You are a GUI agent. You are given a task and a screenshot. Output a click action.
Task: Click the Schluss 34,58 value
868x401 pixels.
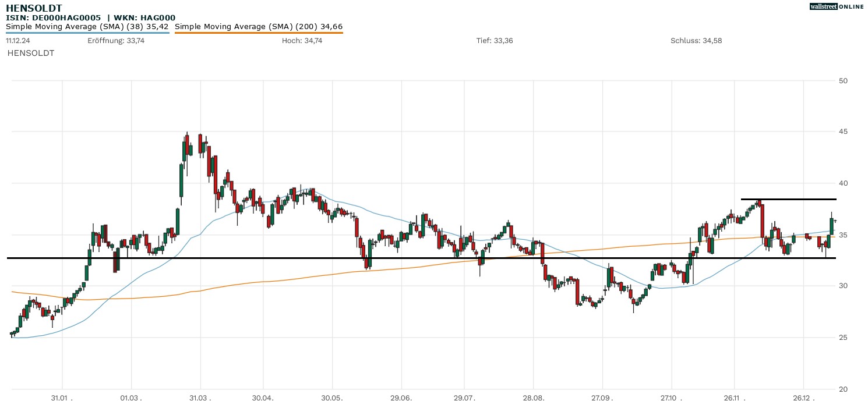696,41
